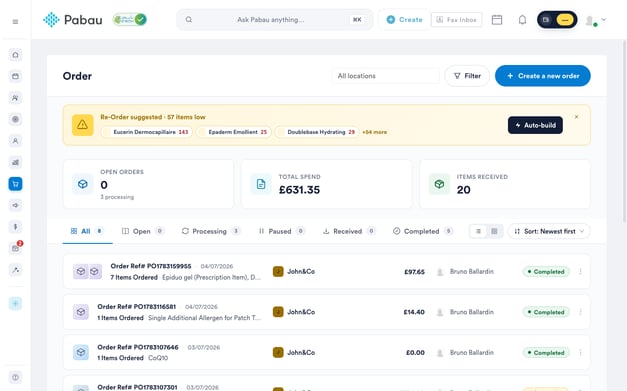Click the £97.65 order amount
Viewport: 627px width, 391px height.
(414, 272)
